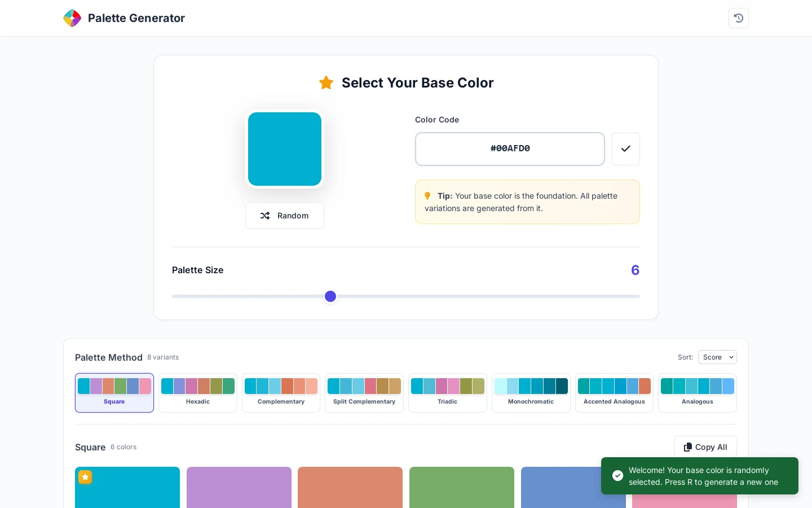Click the palette size value 6
This screenshot has height=508, width=812.
click(636, 270)
